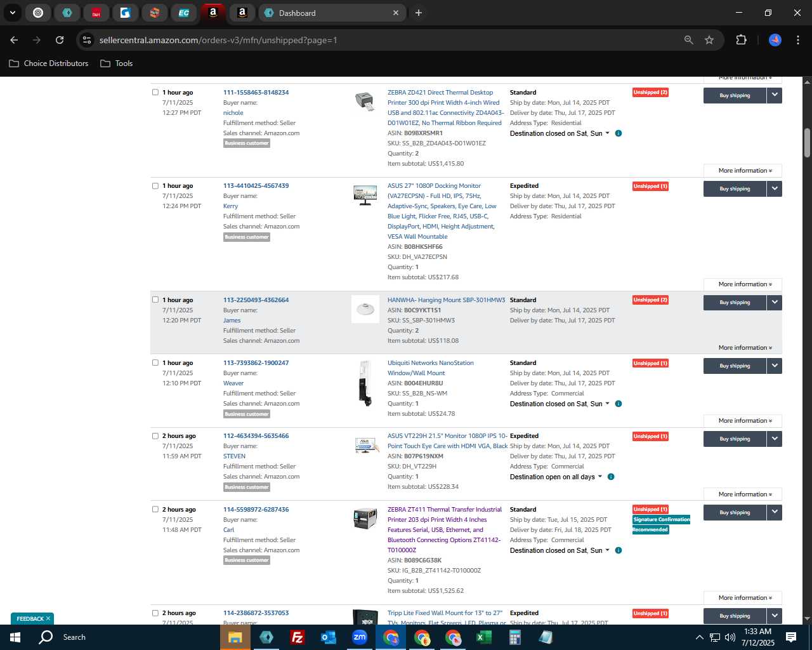812x650 pixels.
Task: Open the volume control in system tray
Action: (730, 637)
